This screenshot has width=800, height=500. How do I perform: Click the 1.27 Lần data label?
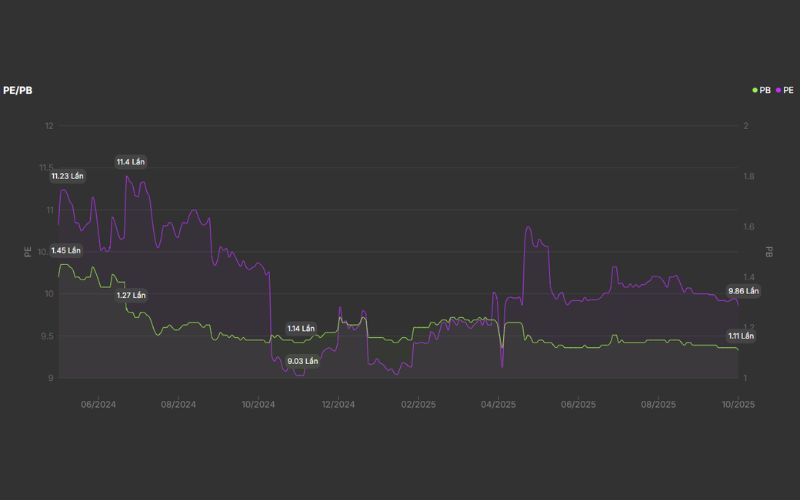tap(131, 295)
